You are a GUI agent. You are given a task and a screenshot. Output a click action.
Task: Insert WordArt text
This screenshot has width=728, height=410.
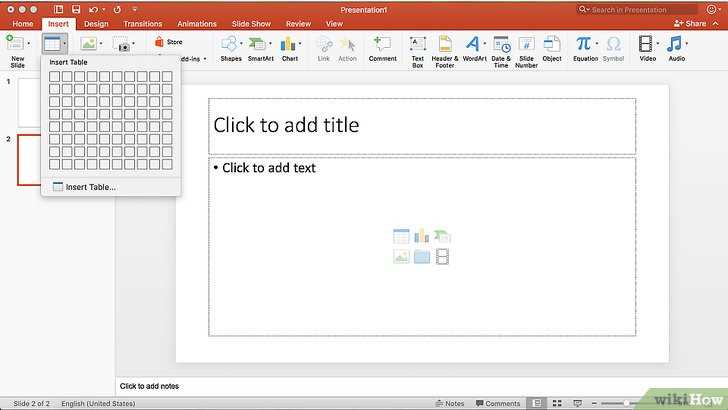pos(474,48)
